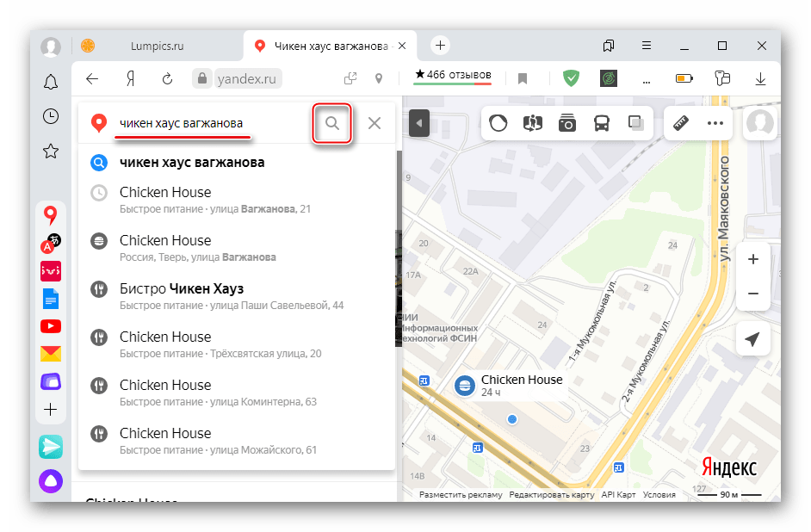
Task: Open the Yandex Maps profile avatar
Action: coord(760,123)
